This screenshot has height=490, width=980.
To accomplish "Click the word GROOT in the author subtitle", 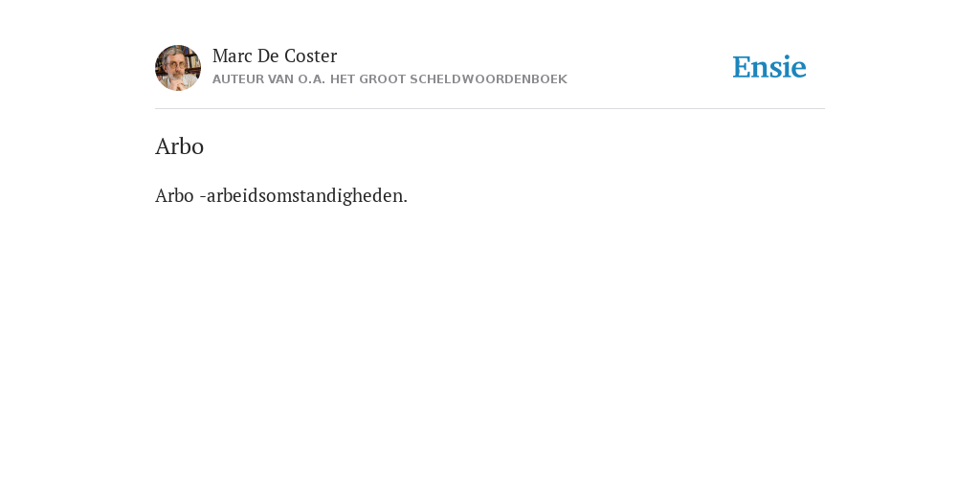I will pos(382,79).
